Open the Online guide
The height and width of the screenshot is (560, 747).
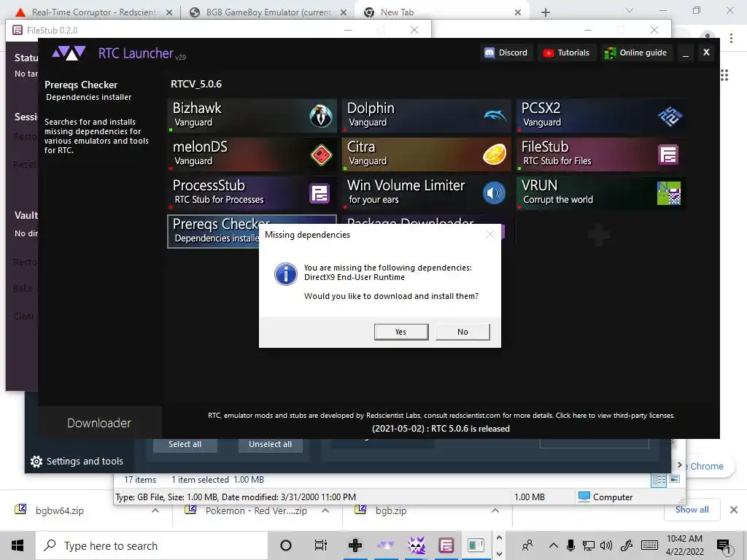tap(635, 52)
